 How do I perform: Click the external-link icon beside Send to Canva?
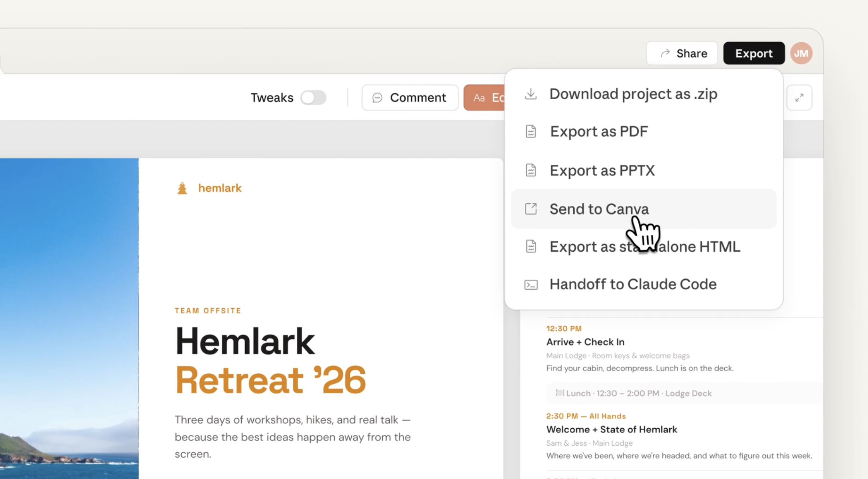[x=531, y=209]
